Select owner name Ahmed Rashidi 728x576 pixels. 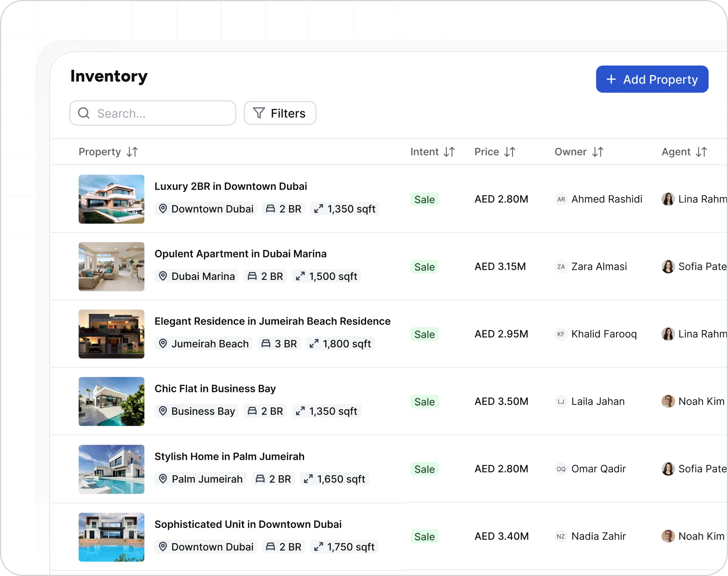tap(607, 199)
